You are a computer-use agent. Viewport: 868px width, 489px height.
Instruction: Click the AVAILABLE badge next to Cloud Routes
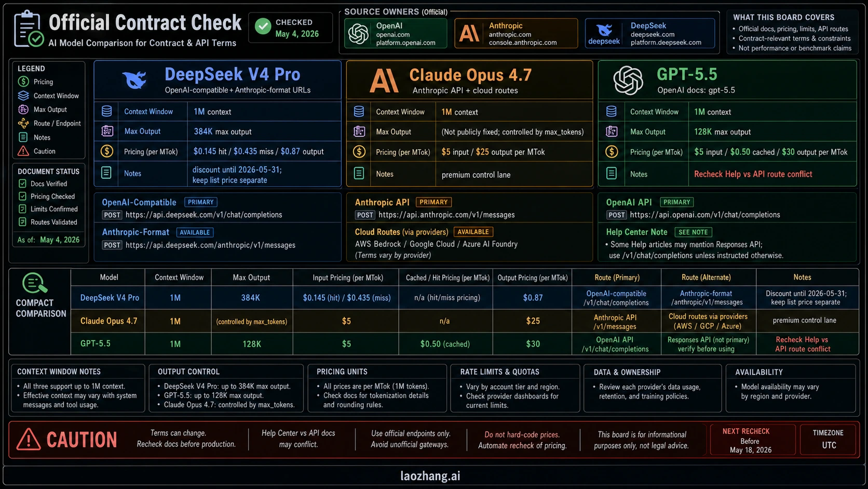(x=473, y=232)
